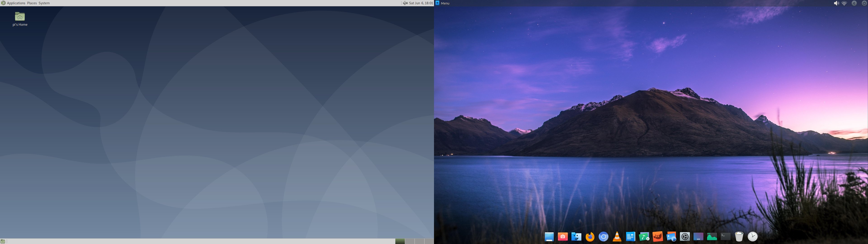Launch Firefox from the dock
This screenshot has width=868, height=244.
point(590,237)
